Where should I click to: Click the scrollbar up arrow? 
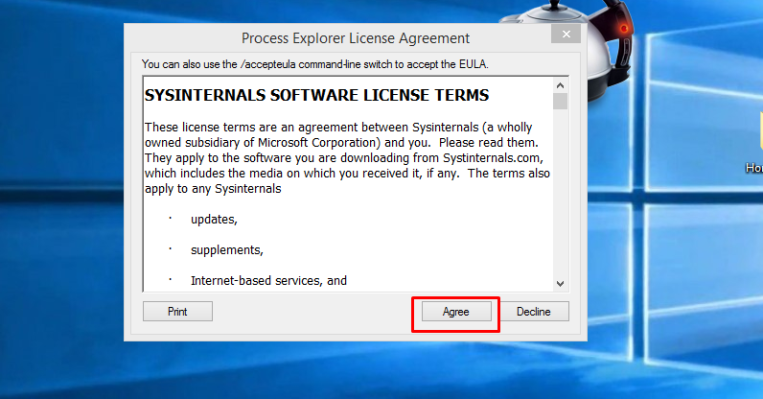click(560, 86)
